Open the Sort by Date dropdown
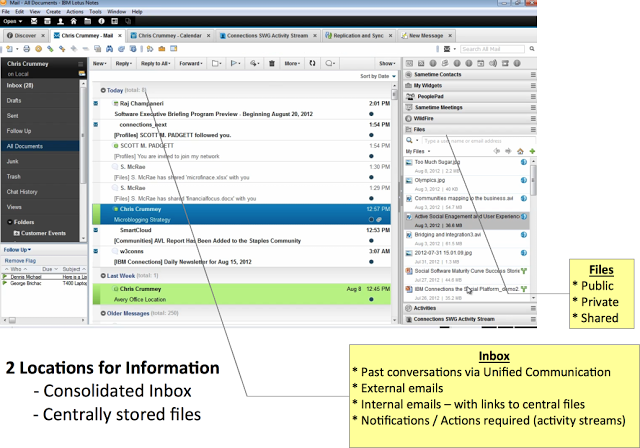 click(375, 76)
